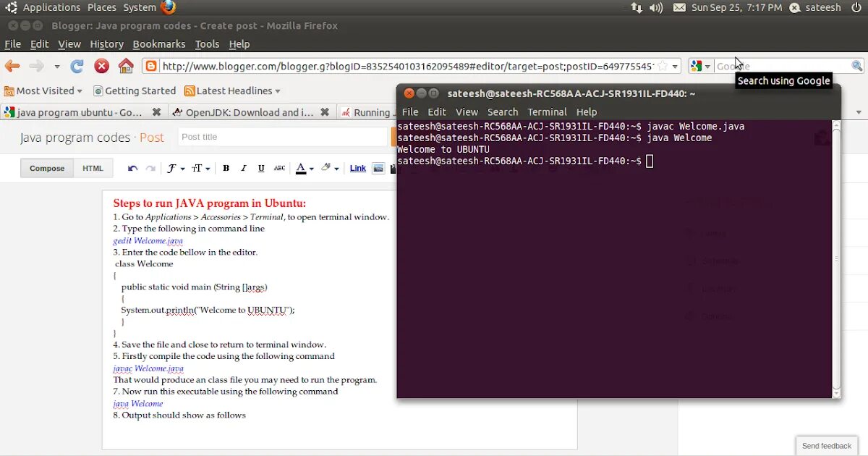This screenshot has height=456, width=868.
Task: Open the Firefox Tools menu
Action: coord(207,44)
